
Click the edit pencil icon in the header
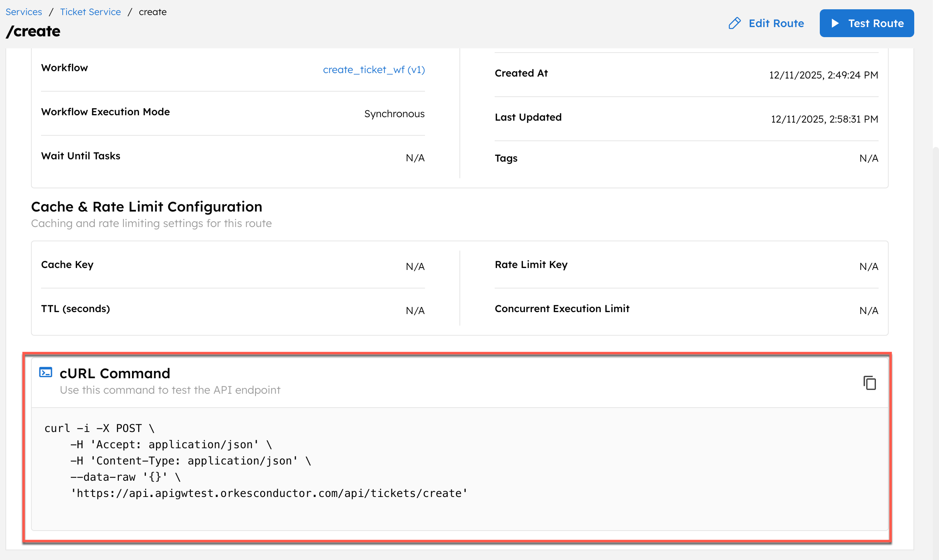[x=735, y=23]
